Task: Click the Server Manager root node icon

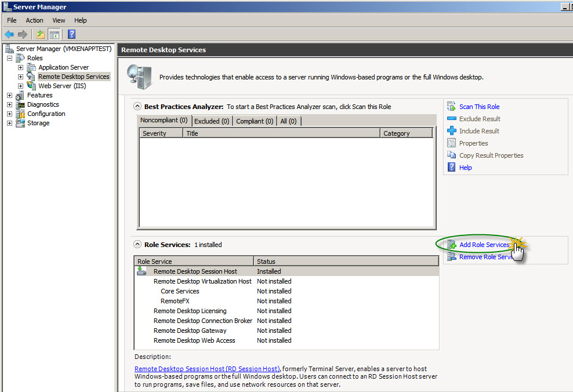Action: pyautogui.click(x=9, y=49)
